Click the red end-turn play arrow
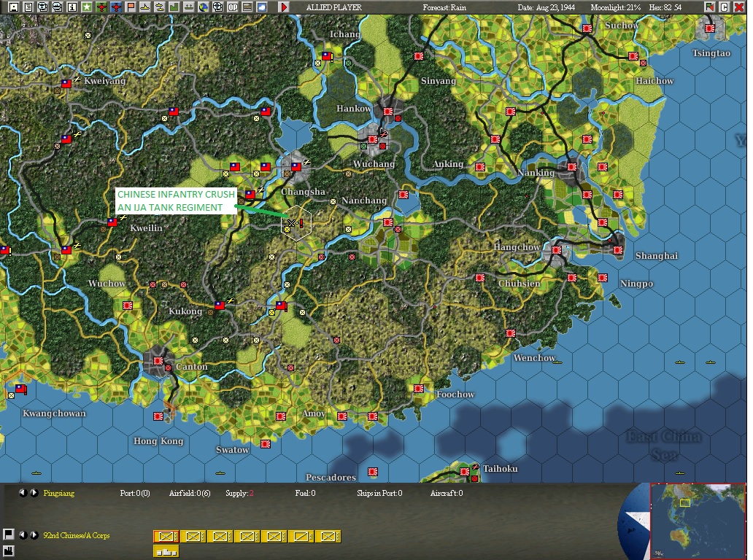The width and height of the screenshot is (753, 560). [284, 7]
